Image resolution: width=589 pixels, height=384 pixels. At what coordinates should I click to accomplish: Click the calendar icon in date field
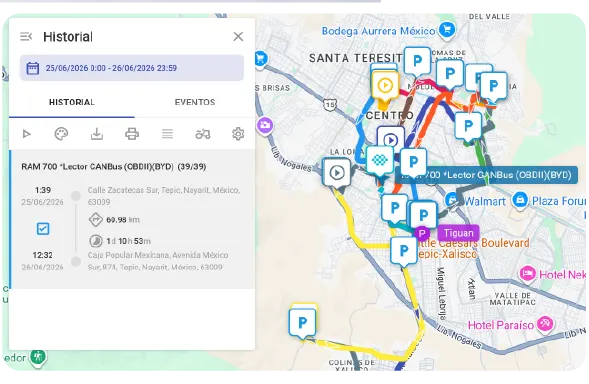pyautogui.click(x=33, y=68)
